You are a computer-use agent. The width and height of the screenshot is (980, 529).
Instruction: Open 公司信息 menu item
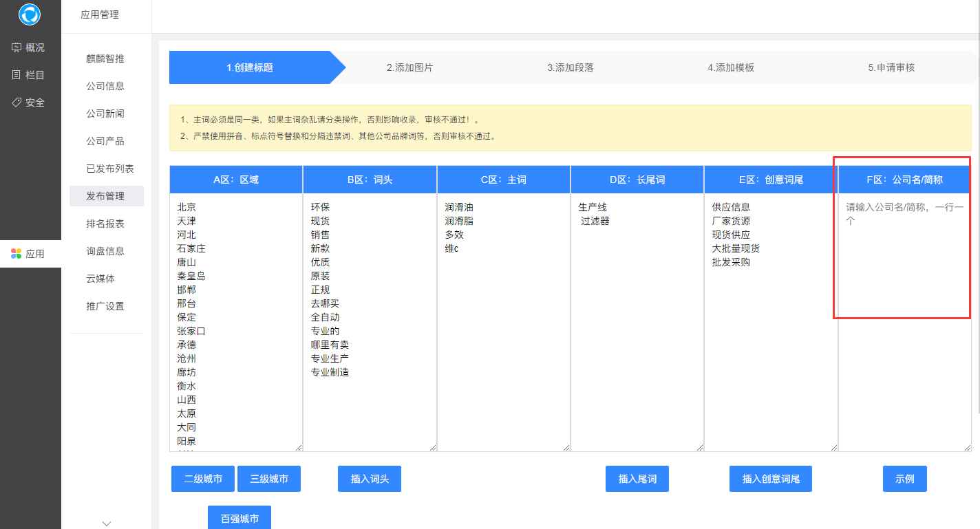click(105, 86)
